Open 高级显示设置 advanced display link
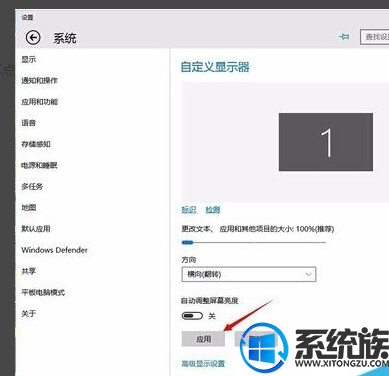The width and height of the screenshot is (389, 376). pos(203,363)
